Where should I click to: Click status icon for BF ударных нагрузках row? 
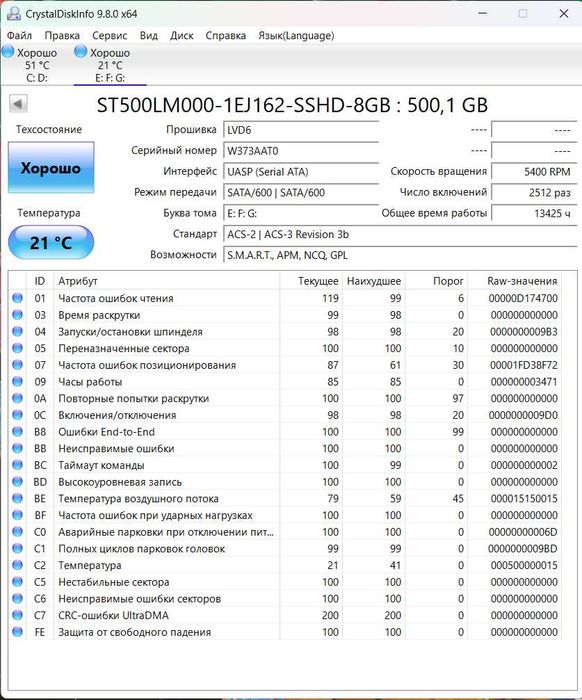17,515
